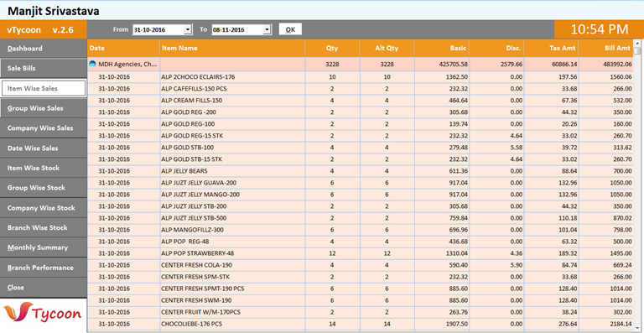Select row ALP 2CHOCO ECLAIRS-176
Image resolution: width=644 pixels, height=333 pixels.
pos(361,77)
